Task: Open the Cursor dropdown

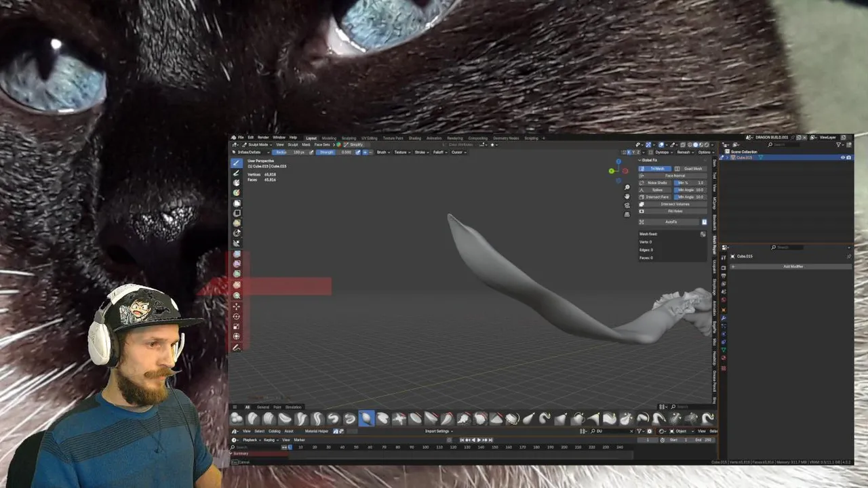Action: tap(458, 152)
